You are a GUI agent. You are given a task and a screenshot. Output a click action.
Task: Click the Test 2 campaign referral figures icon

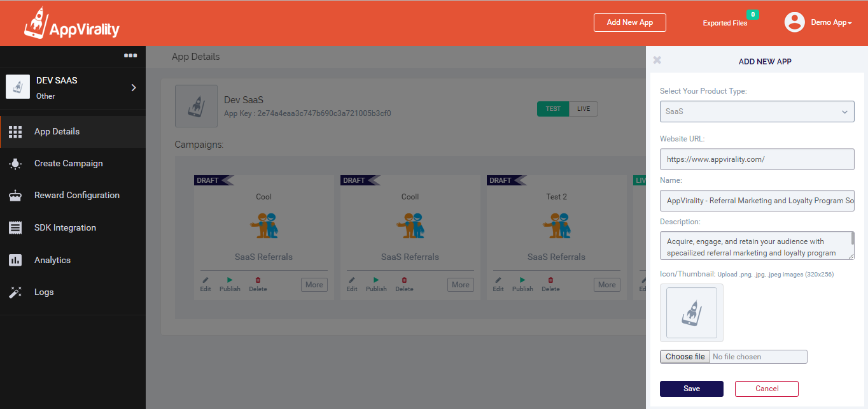coord(557,226)
